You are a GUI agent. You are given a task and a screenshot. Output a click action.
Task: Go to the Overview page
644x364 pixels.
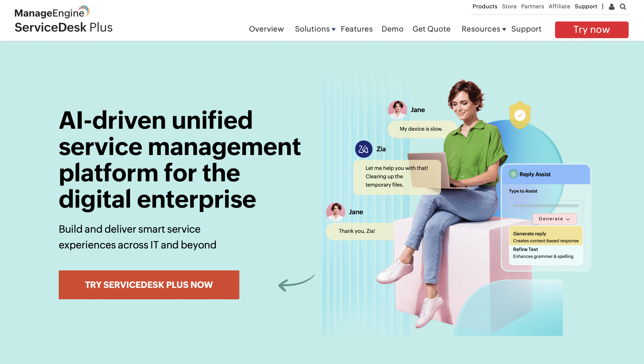(266, 29)
